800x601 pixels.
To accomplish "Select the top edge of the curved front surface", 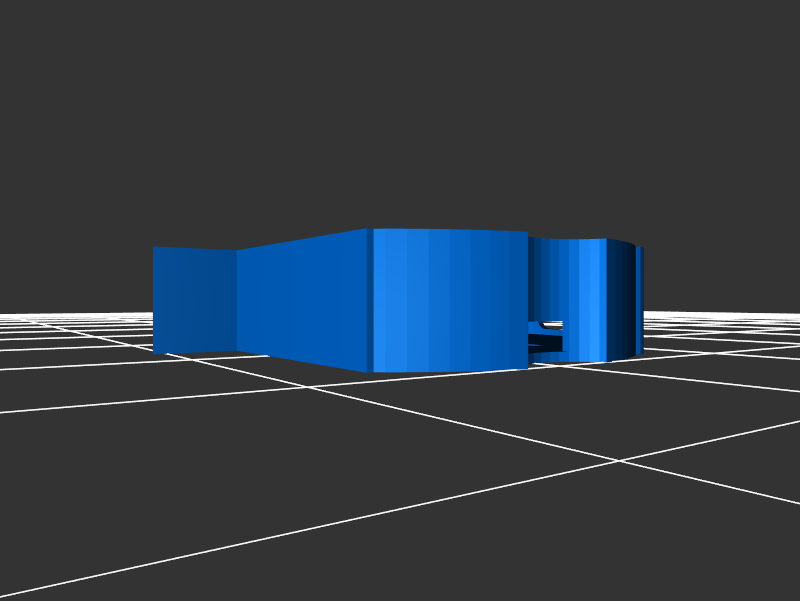I will tap(450, 230).
